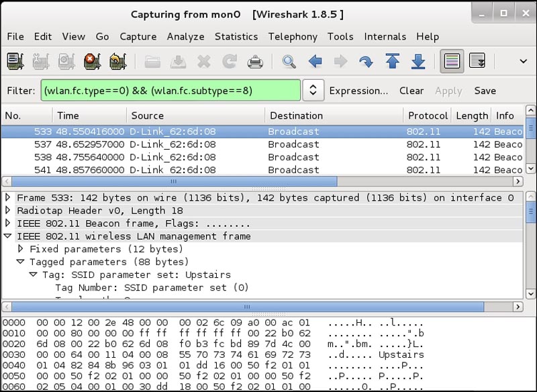Clear the current display filter
Image resolution: width=537 pixels, height=392 pixels.
tap(411, 91)
